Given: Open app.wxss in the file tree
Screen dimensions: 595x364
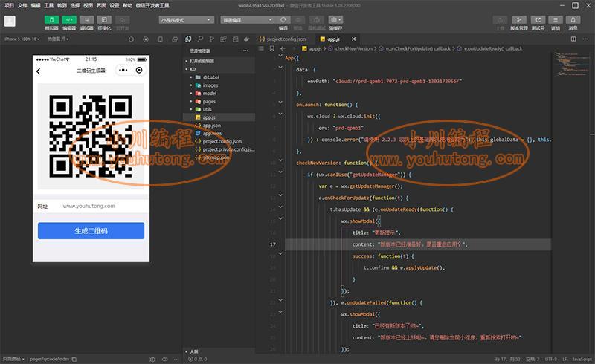Looking at the screenshot, I should click(219, 134).
